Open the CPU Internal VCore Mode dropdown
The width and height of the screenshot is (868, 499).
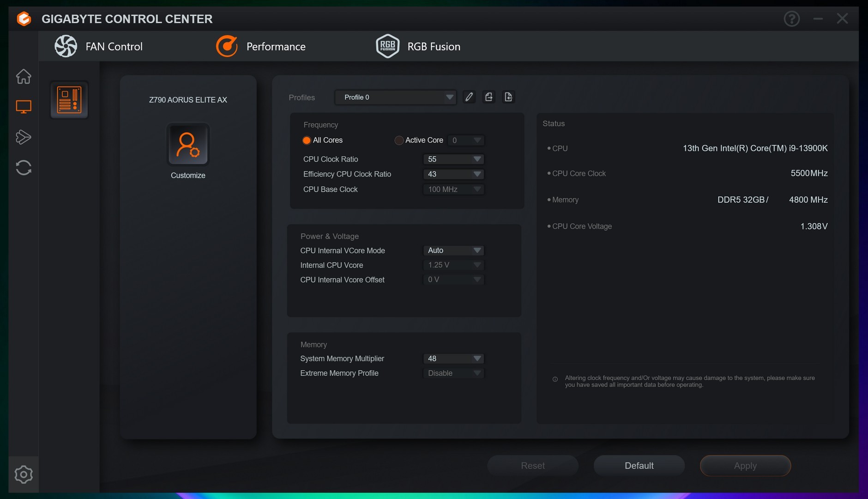pos(453,250)
